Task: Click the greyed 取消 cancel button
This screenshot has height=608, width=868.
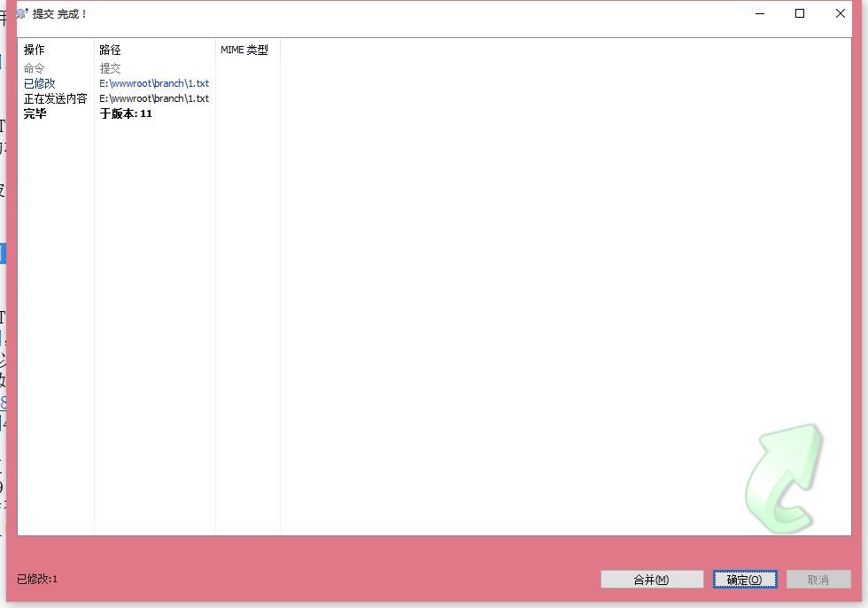Action: 818,580
